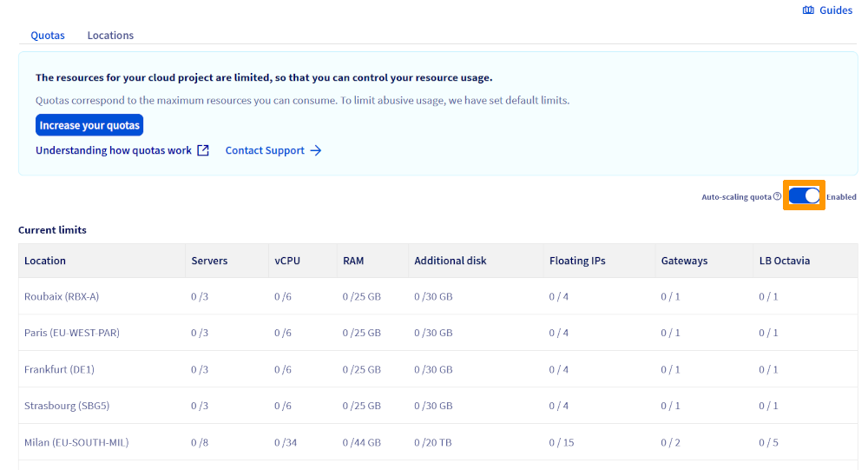The image size is (868, 470).
Task: Click the Location column header
Action: click(45, 261)
